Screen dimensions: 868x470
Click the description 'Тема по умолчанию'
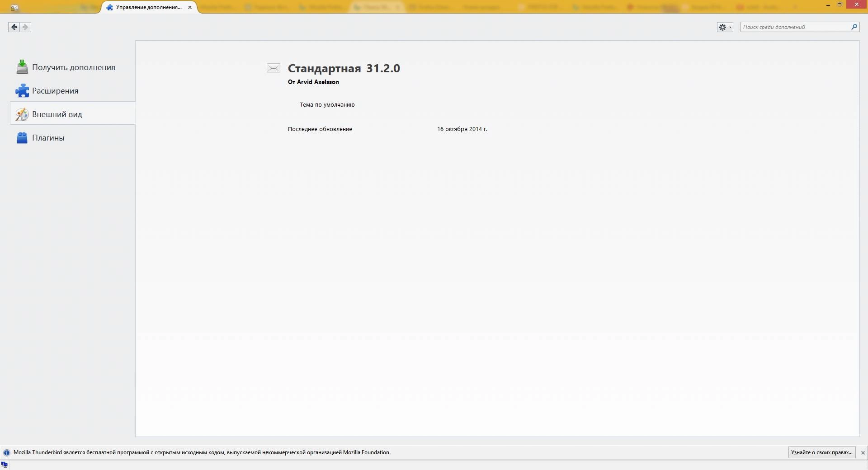tap(327, 104)
